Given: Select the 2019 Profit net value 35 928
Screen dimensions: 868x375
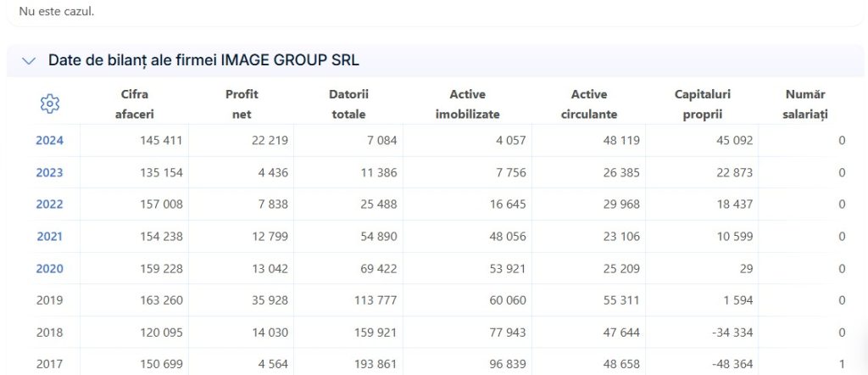Looking at the screenshot, I should 268,300.
